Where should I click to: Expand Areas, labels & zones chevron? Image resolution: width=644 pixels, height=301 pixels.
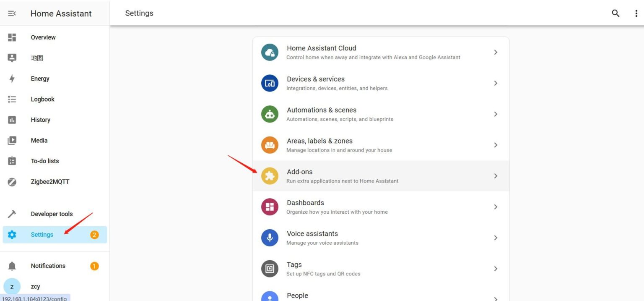coord(496,145)
